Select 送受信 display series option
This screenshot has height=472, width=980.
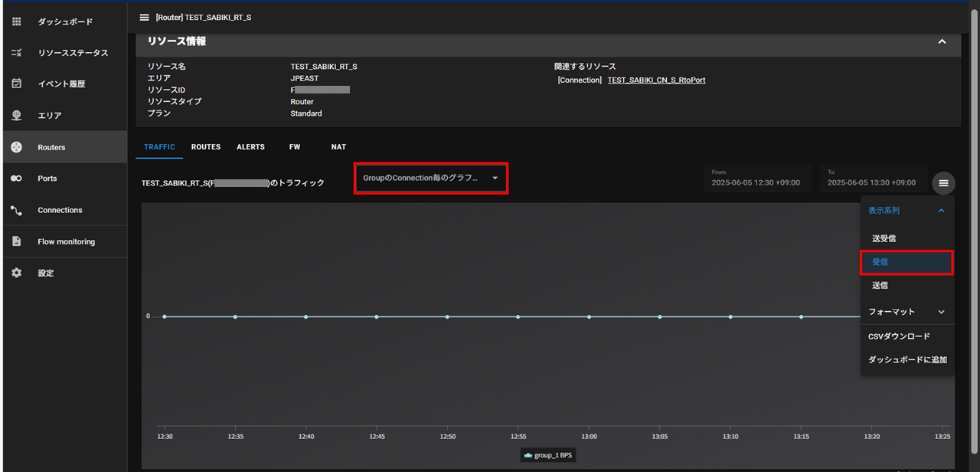pyautogui.click(x=884, y=238)
